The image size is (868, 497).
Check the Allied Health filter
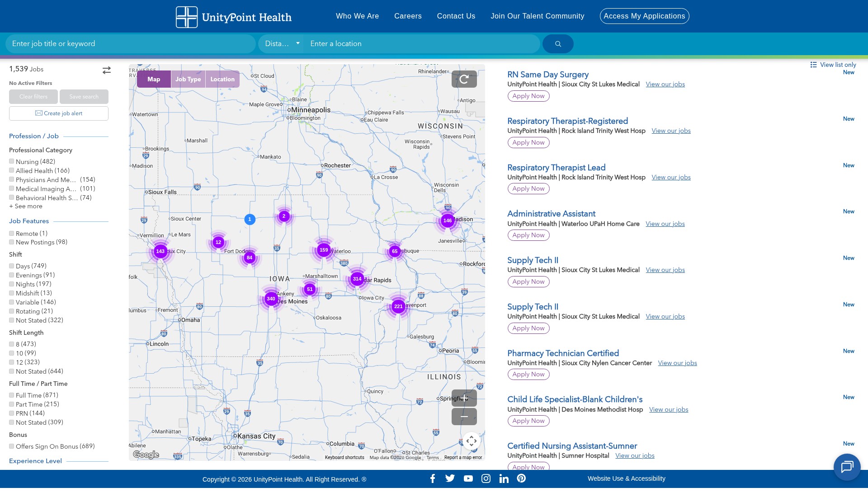tap(12, 170)
